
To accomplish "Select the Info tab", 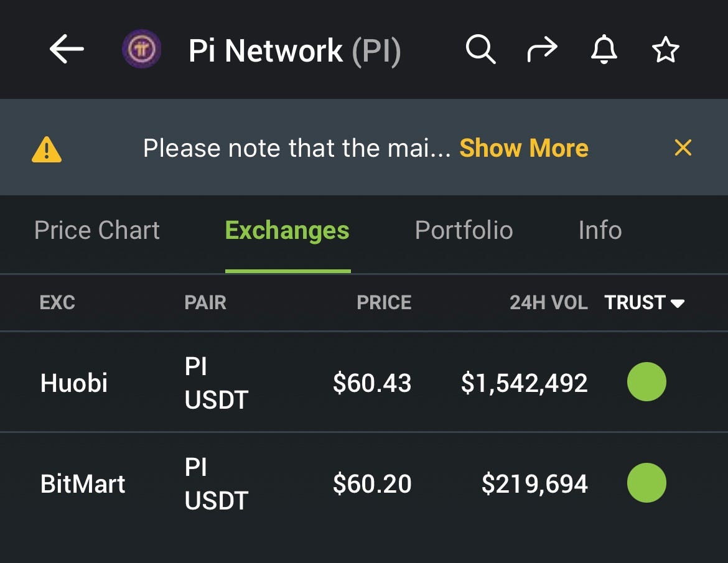I will coord(599,230).
